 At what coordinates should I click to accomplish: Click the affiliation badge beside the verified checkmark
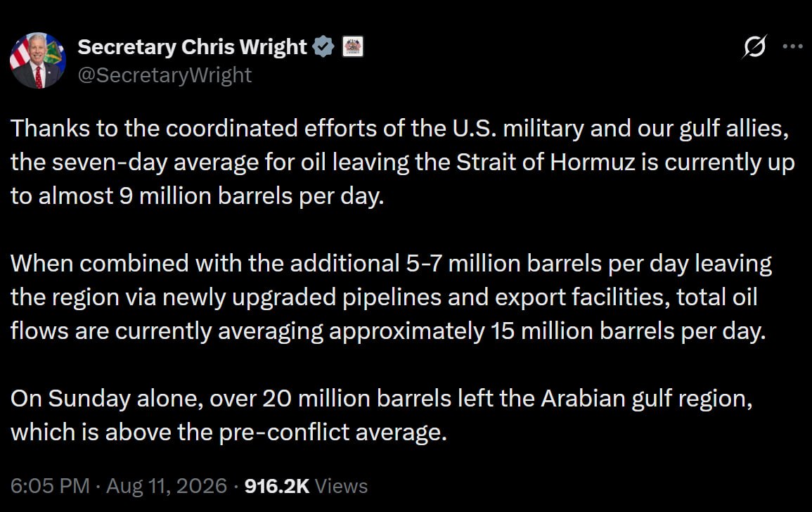[353, 46]
